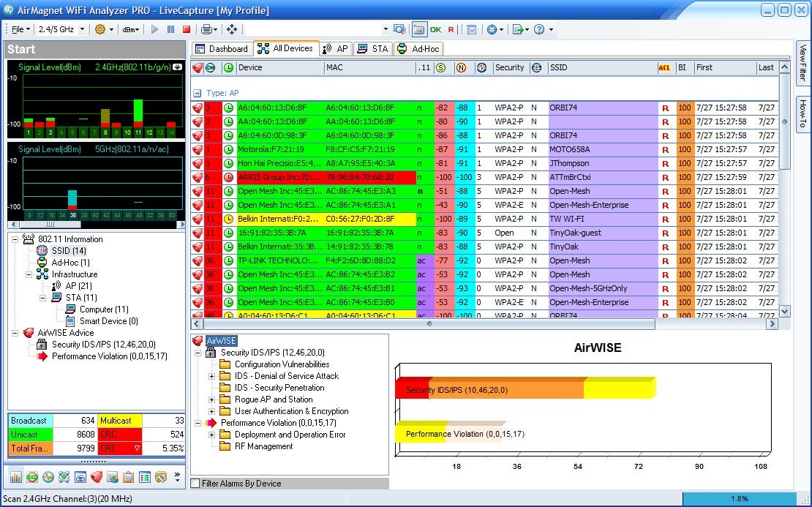The image size is (812, 507).
Task: Collapse the STA (11) tree node
Action: pyautogui.click(x=43, y=298)
